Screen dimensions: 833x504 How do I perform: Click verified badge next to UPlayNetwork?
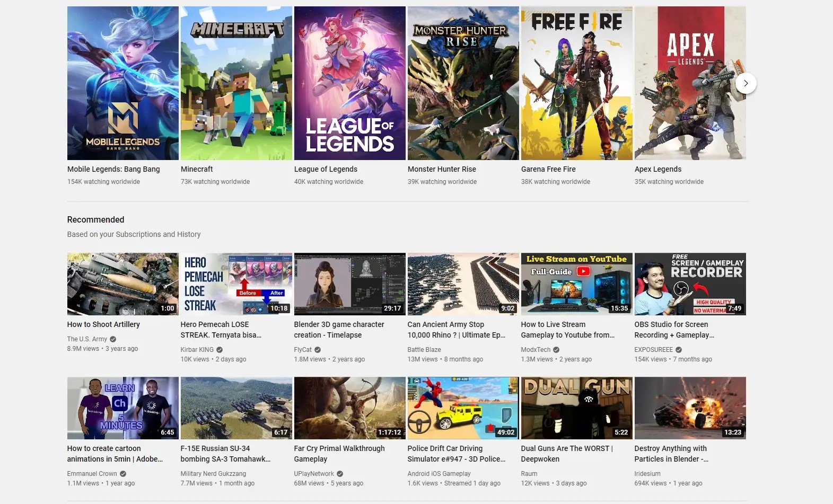[x=340, y=474]
